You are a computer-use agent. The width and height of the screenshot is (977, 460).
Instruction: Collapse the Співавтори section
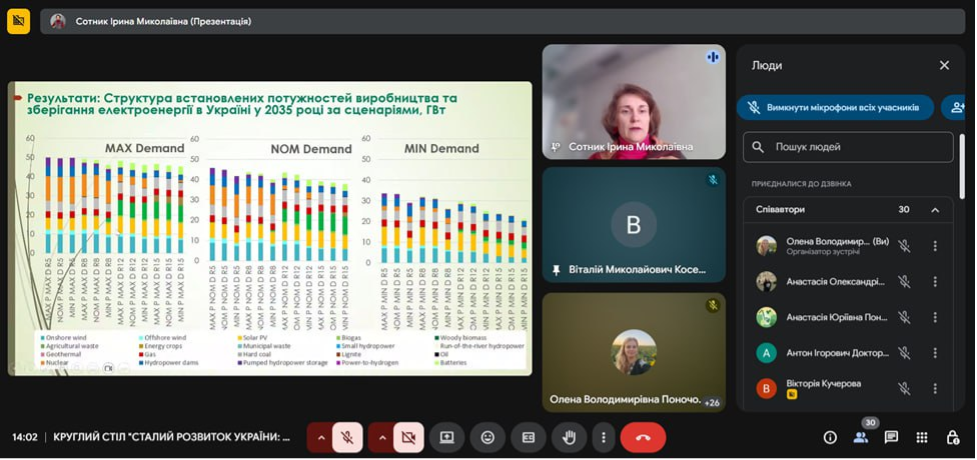coord(935,210)
